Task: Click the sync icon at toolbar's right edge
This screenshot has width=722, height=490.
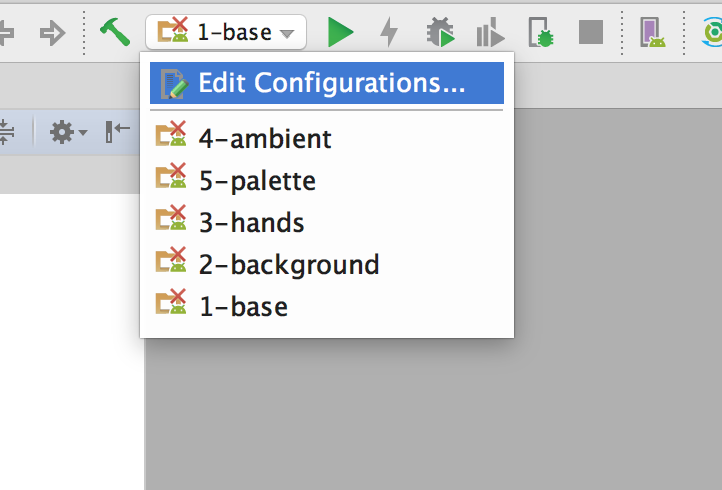Action: (713, 33)
